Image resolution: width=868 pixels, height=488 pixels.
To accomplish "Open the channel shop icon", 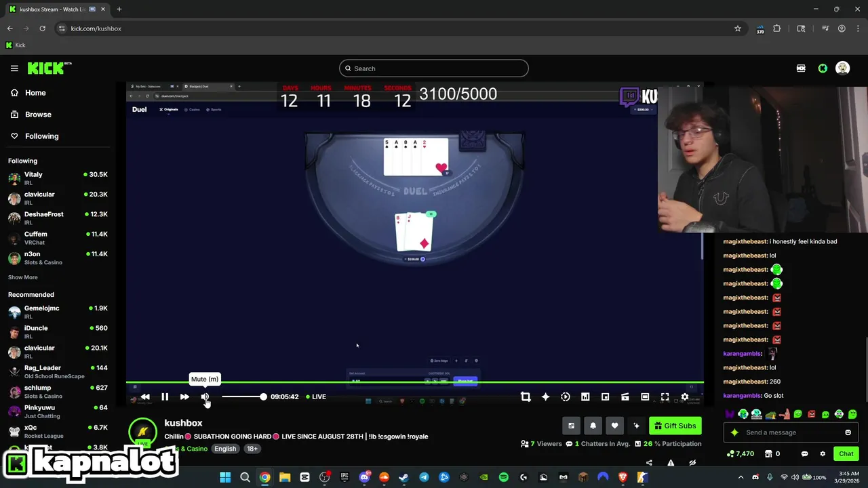I will (x=768, y=453).
